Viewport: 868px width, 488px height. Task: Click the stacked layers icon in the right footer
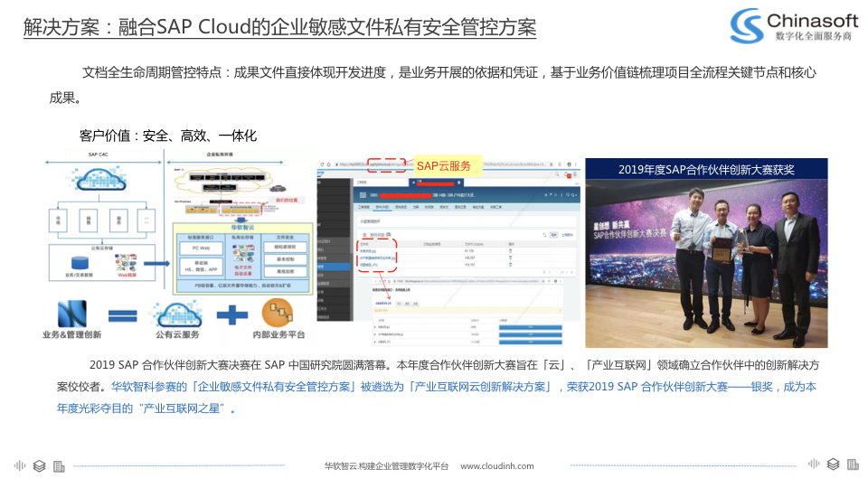(x=833, y=465)
